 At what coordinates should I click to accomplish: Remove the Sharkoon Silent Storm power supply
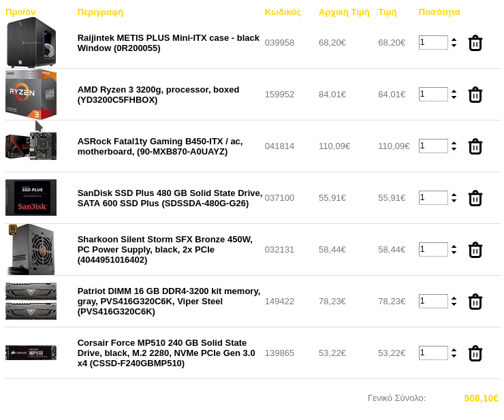(x=475, y=250)
